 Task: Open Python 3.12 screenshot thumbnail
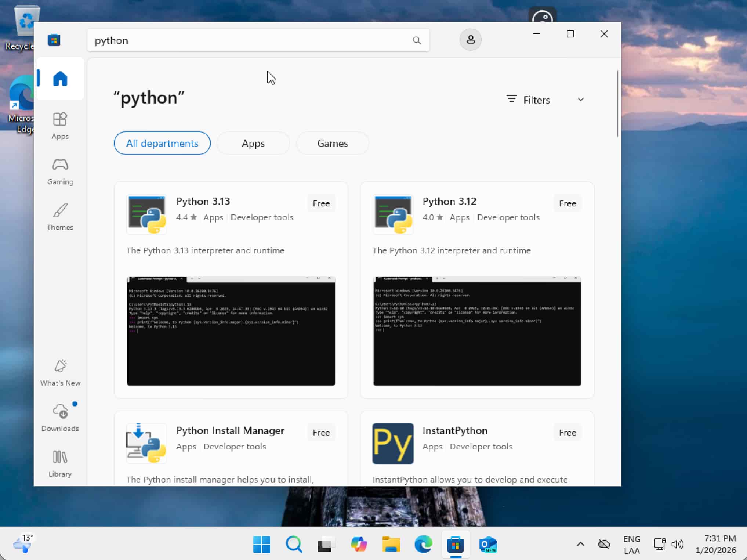(477, 331)
